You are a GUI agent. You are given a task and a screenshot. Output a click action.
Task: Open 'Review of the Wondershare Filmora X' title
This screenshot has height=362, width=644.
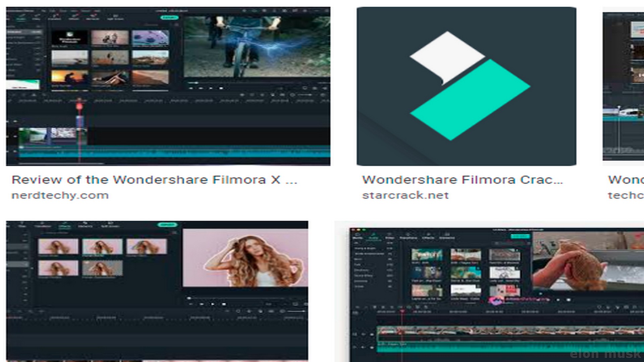(154, 180)
